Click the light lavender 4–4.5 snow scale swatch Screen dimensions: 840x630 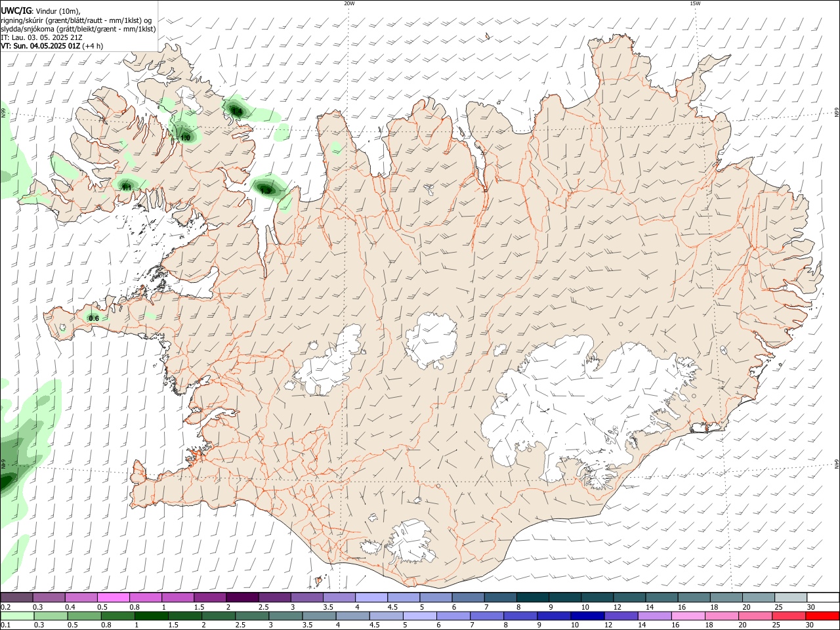pos(371,598)
